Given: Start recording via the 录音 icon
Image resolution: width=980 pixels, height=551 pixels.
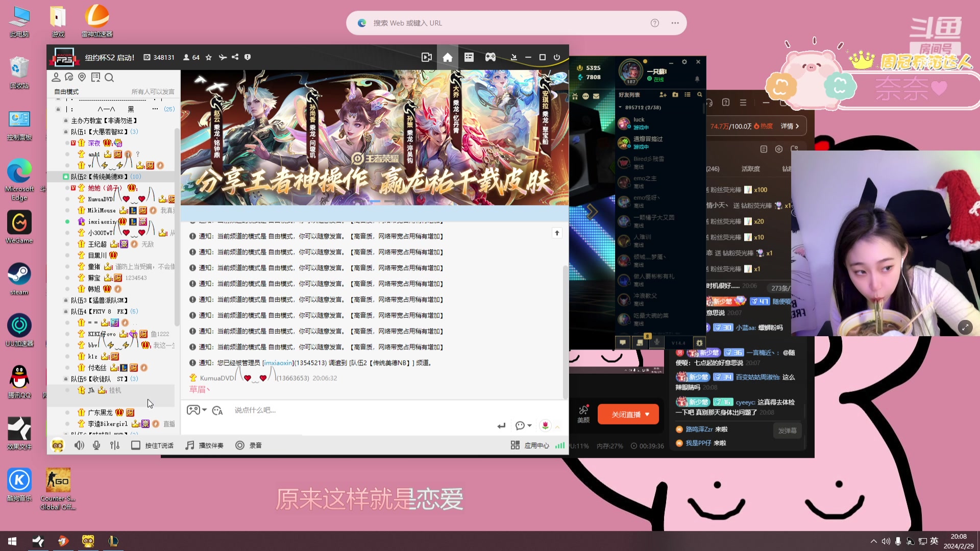Looking at the screenshot, I should (240, 445).
